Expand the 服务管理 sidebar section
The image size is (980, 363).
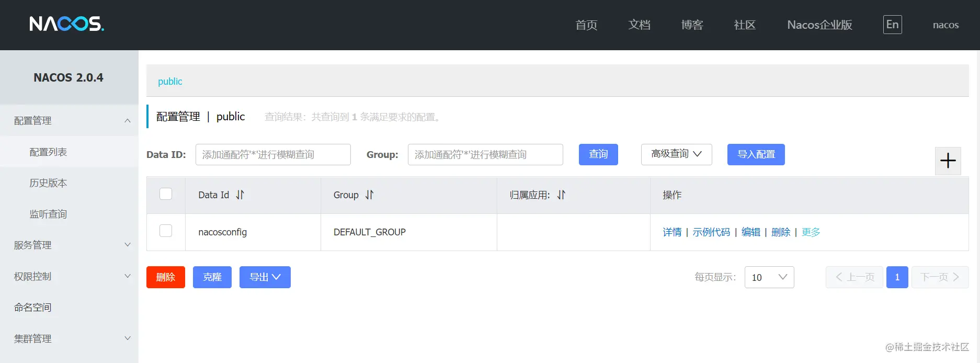click(x=69, y=245)
